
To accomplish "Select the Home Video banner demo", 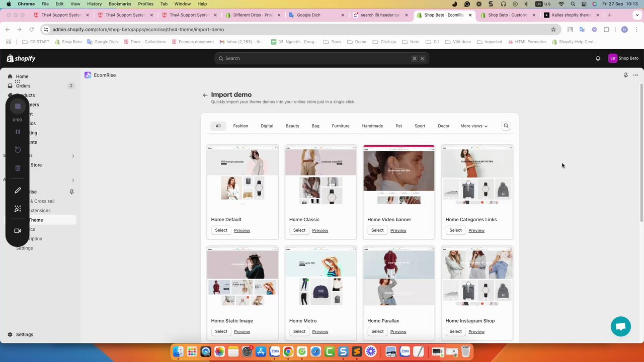I will tap(377, 230).
